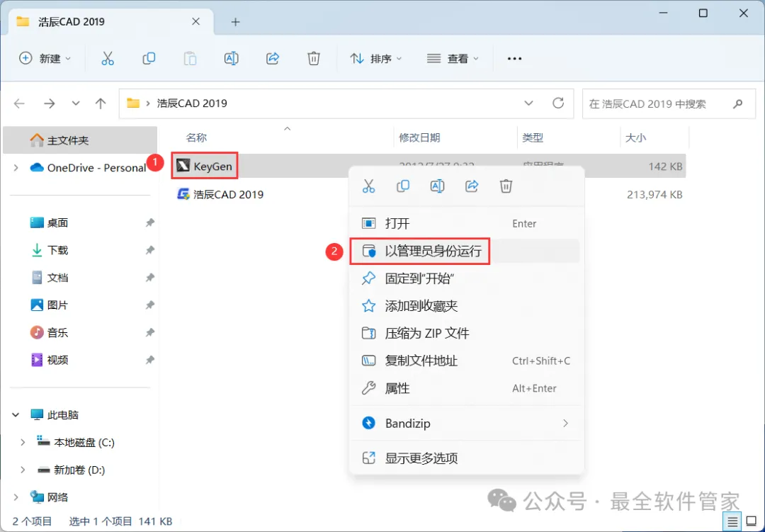
Task: Click the Rename icon in the context menu
Action: point(437,186)
